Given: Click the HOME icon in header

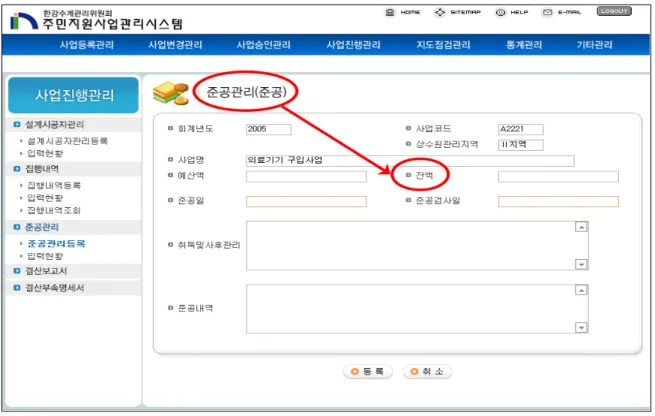Looking at the screenshot, I should pyautogui.click(x=389, y=13).
